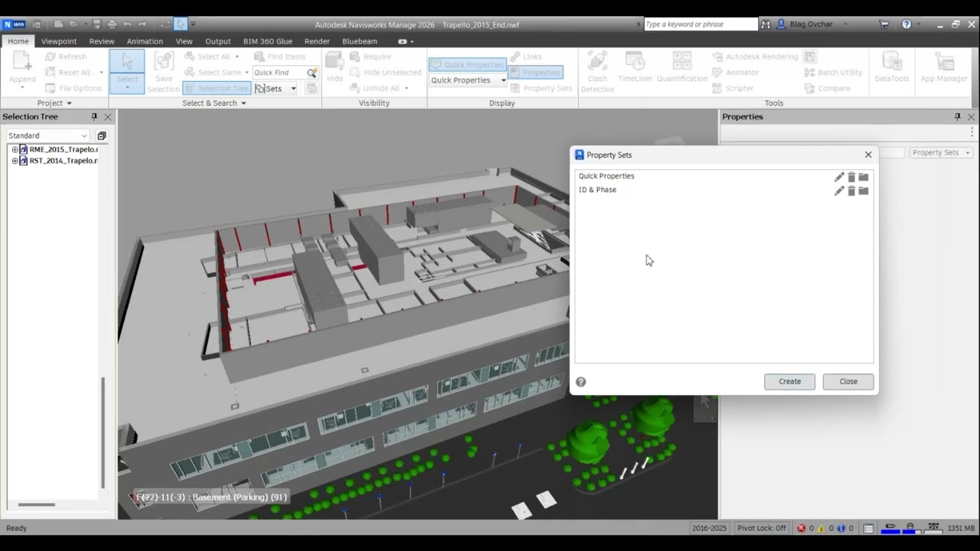
Task: Open the Find Items window
Action: 279,57
